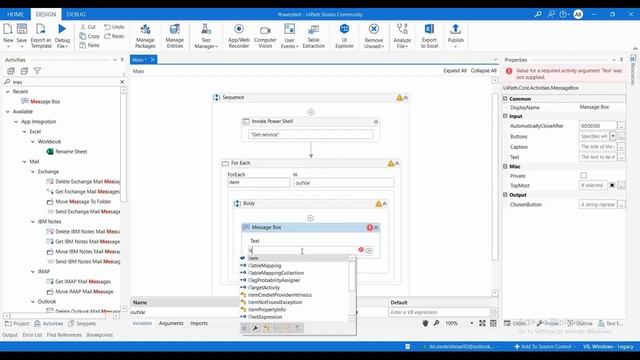
Task: Undo the last action
Action: [x=114, y=27]
